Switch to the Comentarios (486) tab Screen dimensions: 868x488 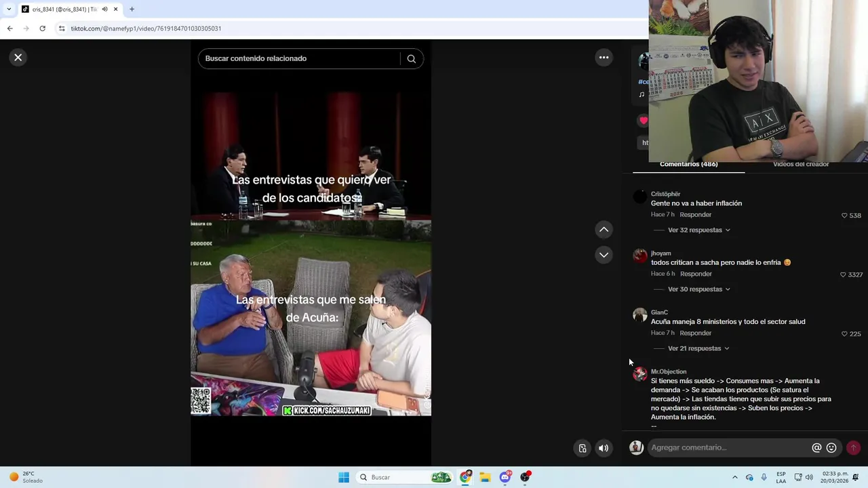coord(688,165)
